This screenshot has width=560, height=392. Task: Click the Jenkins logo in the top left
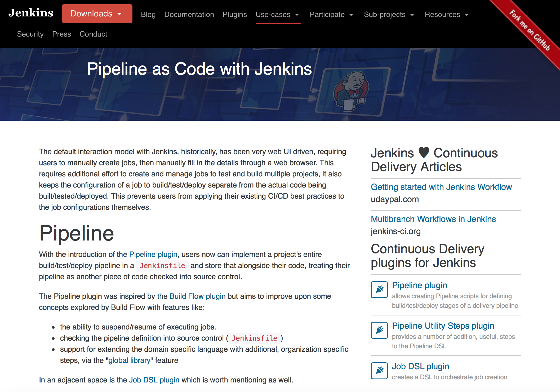tap(31, 14)
